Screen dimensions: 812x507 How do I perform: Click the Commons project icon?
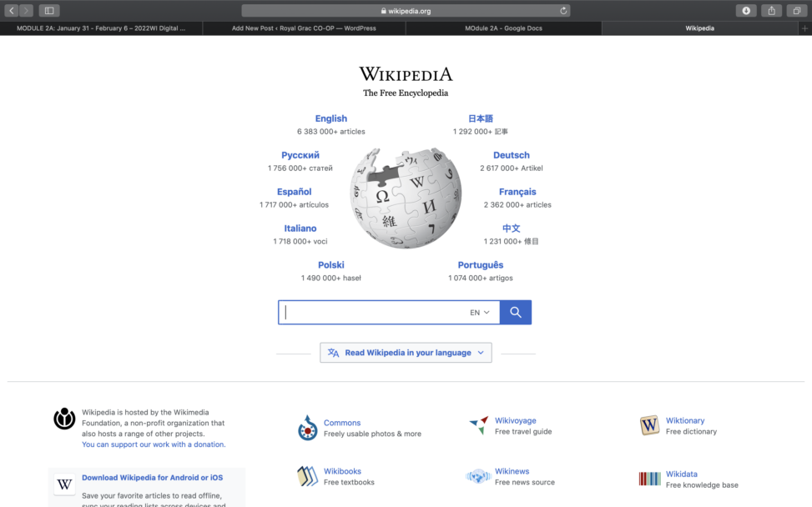tap(308, 428)
